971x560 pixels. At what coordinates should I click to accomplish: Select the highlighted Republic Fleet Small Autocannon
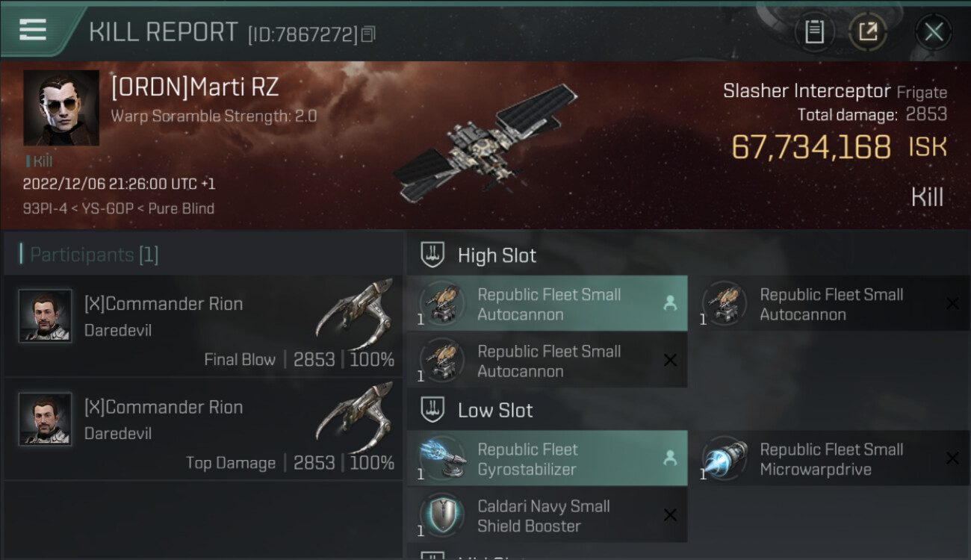pyautogui.click(x=548, y=304)
